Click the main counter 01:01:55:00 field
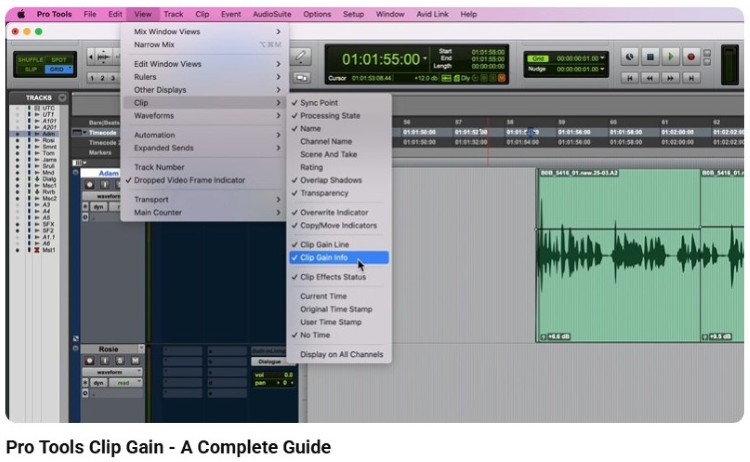This screenshot has height=462, width=750. coord(381,59)
